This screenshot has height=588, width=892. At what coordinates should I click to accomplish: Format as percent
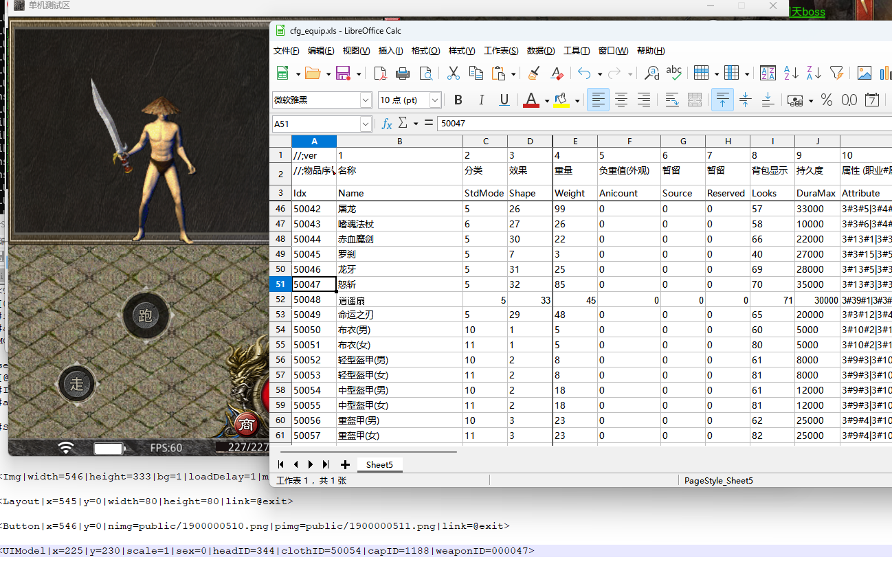827,100
